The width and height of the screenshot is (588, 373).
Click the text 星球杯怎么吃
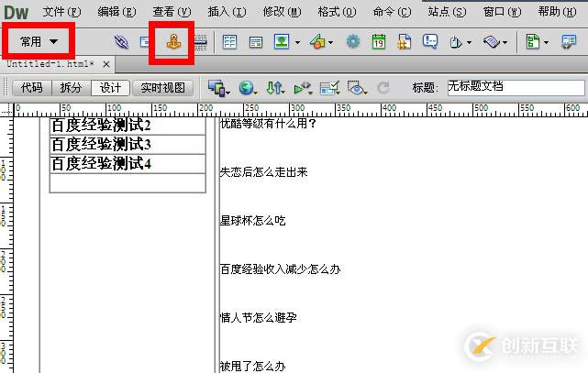coord(252,221)
